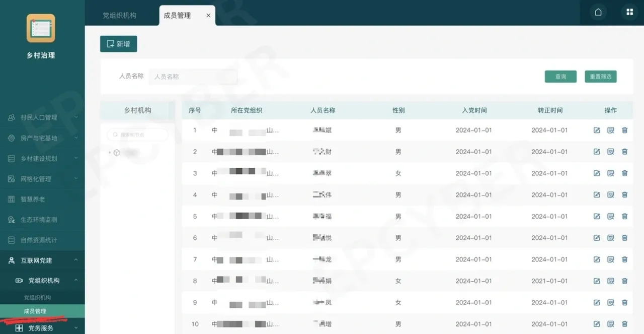
Task: Open the details icon in row 1
Action: click(611, 130)
